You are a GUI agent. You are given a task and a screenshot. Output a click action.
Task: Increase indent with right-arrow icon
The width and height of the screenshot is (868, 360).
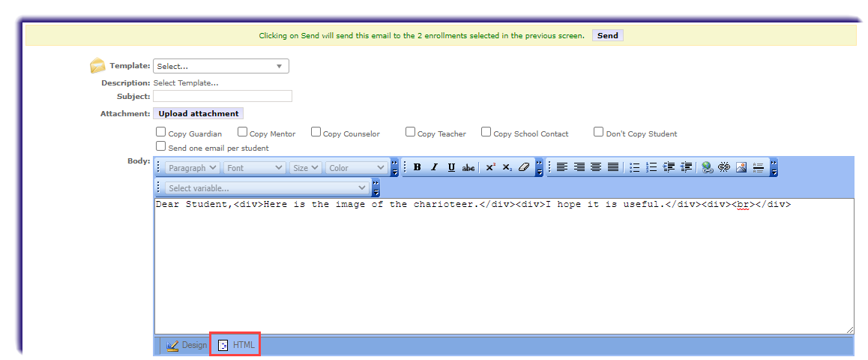669,167
